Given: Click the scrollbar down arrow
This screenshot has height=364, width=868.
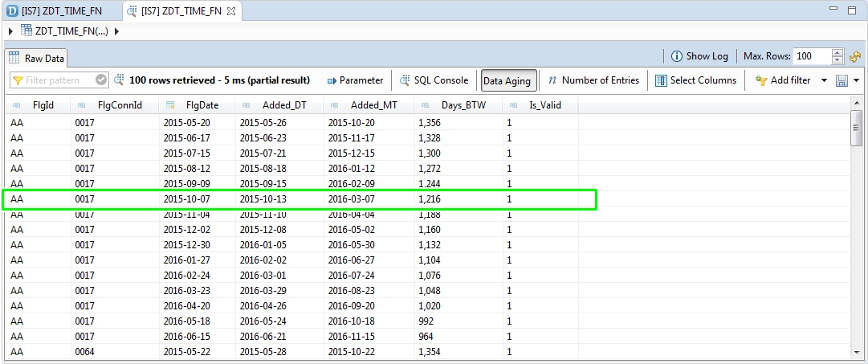Looking at the screenshot, I should click(x=857, y=354).
